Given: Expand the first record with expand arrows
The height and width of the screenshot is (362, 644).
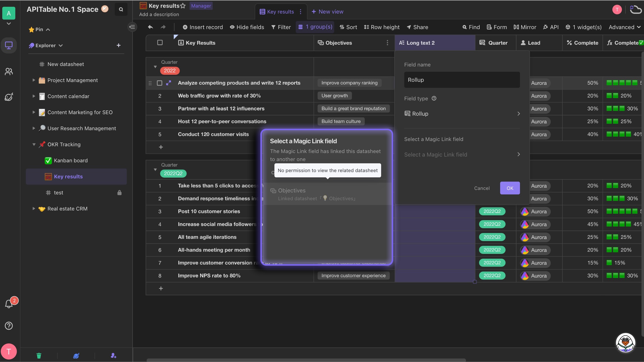Looking at the screenshot, I should 168,83.
